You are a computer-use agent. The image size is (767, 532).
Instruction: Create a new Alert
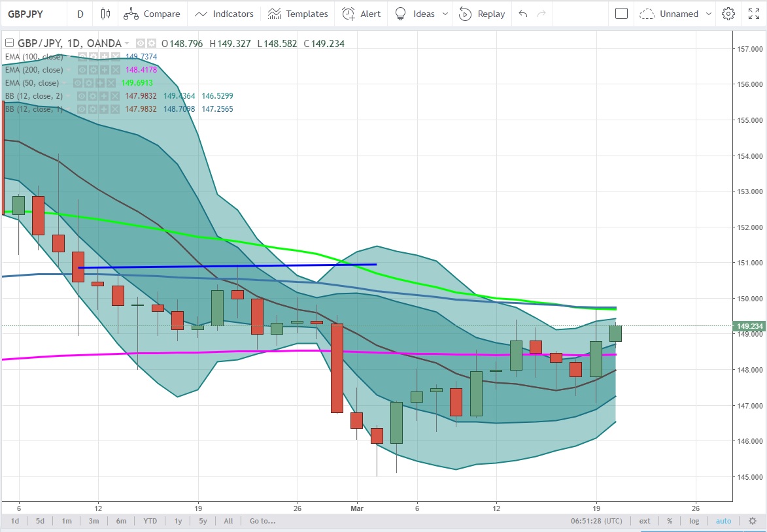click(361, 14)
